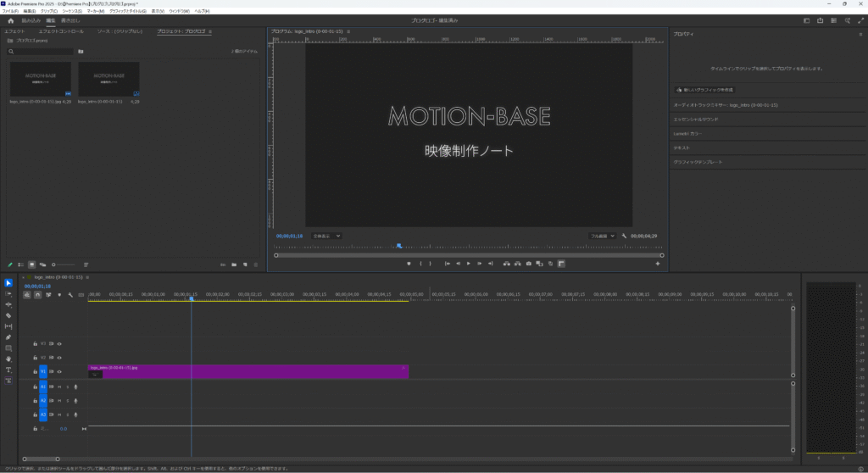Click the new bin folder icon beside search
This screenshot has height=473, width=868.
(x=81, y=52)
